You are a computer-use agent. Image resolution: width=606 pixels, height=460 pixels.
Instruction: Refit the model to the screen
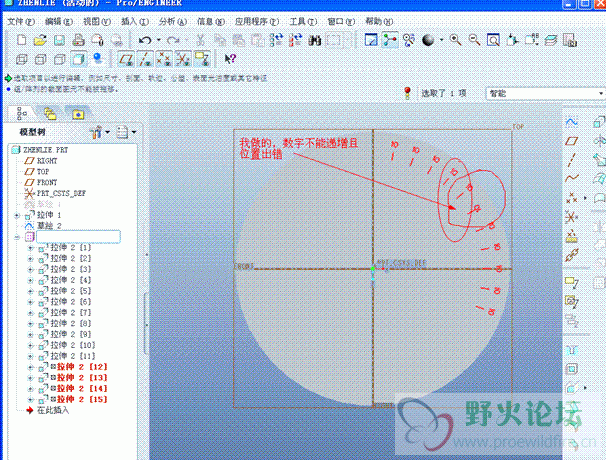(493, 40)
